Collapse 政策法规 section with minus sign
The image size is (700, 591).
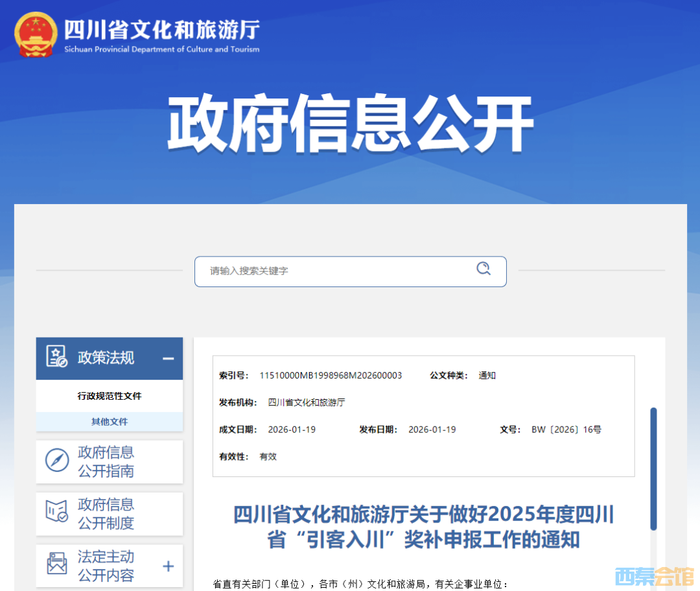pyautogui.click(x=168, y=358)
